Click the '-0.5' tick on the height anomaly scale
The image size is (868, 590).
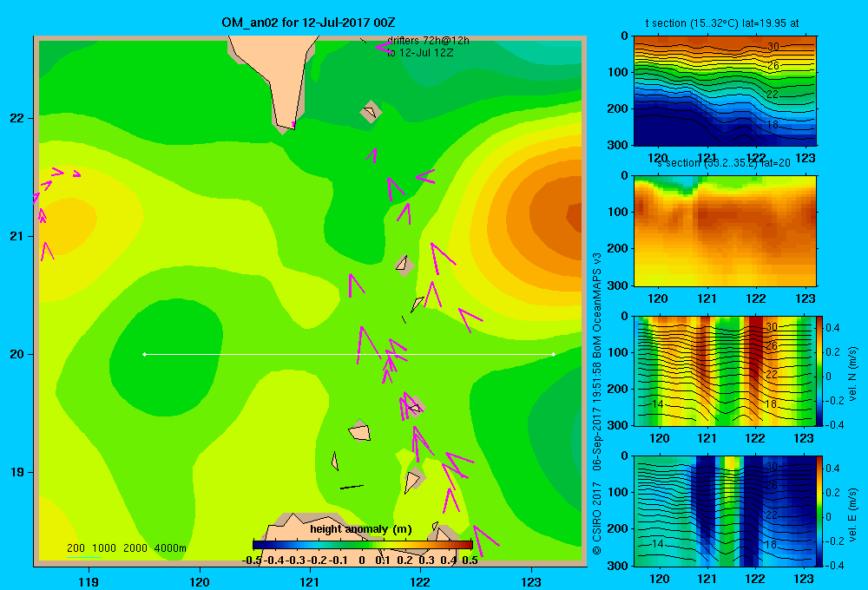[252, 560]
